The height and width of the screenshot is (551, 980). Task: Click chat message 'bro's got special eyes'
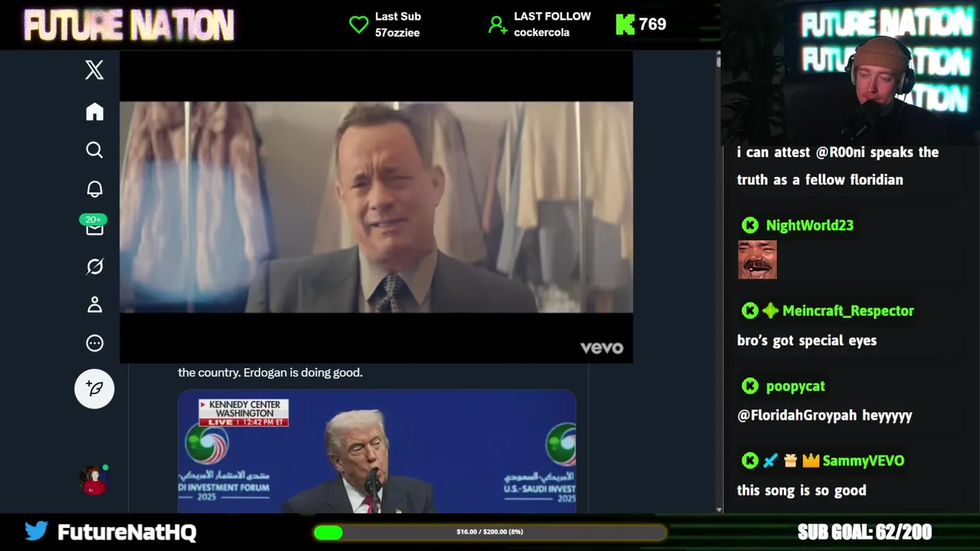pyautogui.click(x=807, y=341)
